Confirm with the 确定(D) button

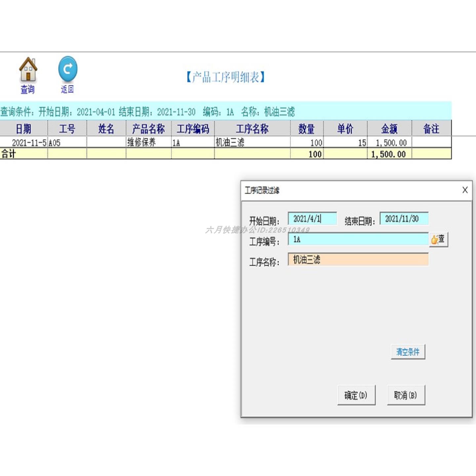(356, 395)
